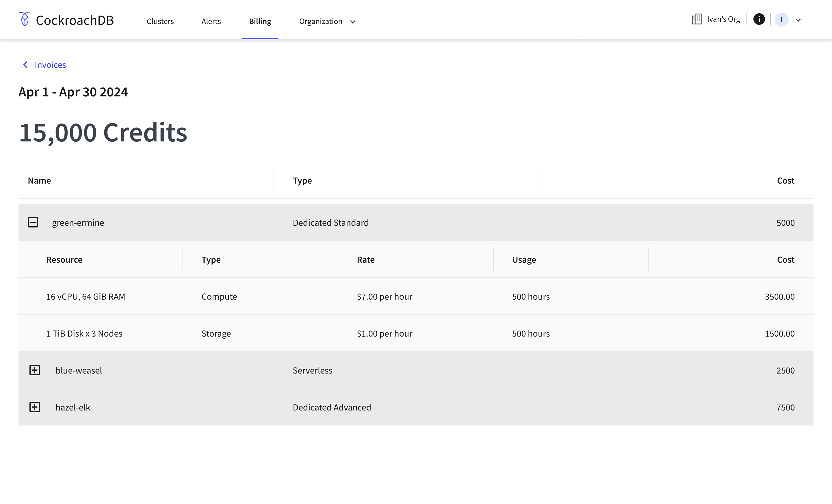Click the Name column header
832x504 pixels.
point(39,180)
